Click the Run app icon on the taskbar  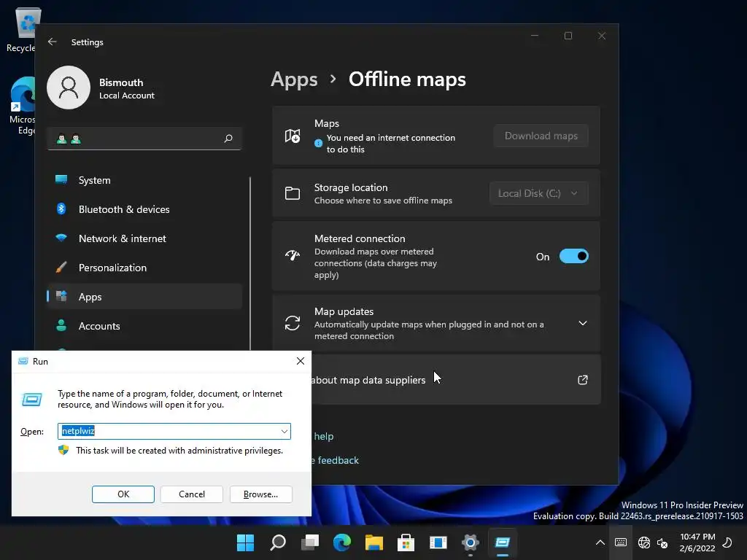click(x=502, y=542)
